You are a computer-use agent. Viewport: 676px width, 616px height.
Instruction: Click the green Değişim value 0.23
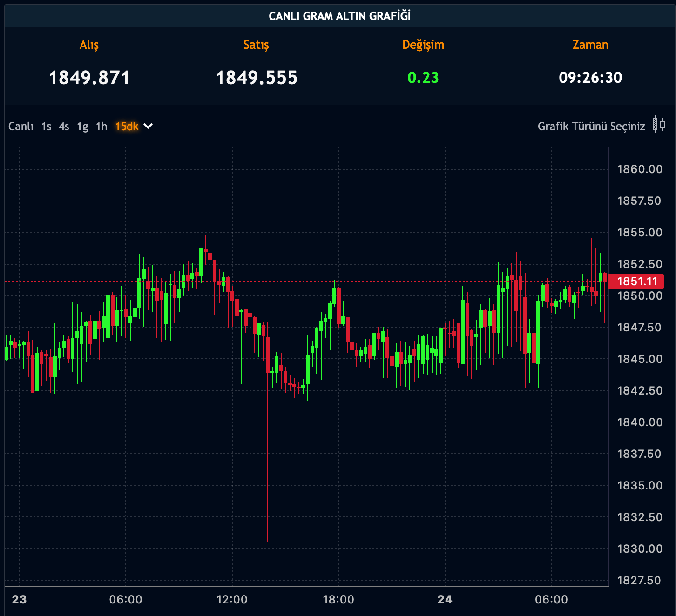click(423, 78)
